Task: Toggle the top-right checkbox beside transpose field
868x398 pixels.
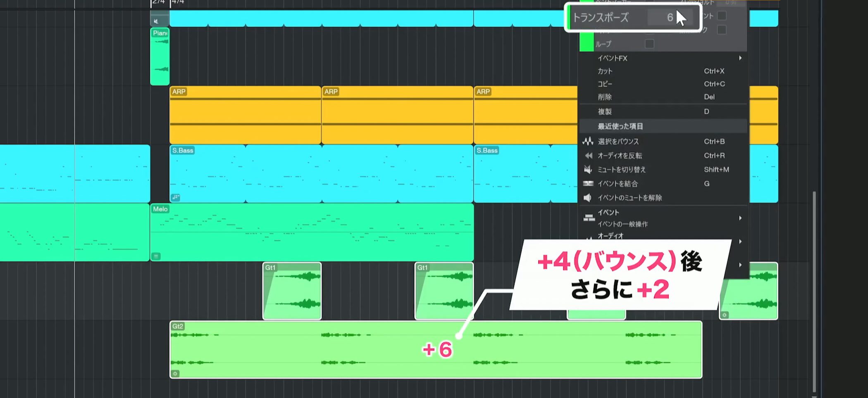Action: (722, 16)
